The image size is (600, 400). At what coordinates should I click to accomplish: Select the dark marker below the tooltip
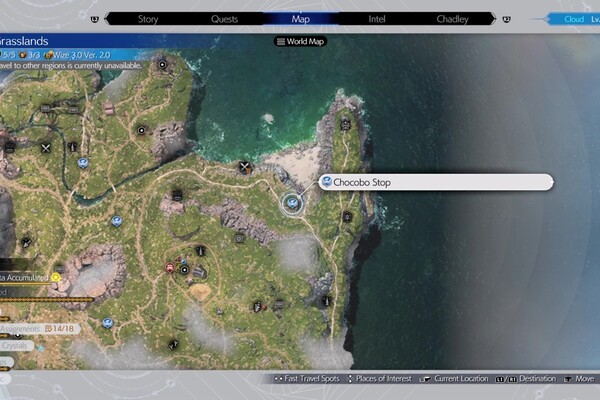(347, 217)
